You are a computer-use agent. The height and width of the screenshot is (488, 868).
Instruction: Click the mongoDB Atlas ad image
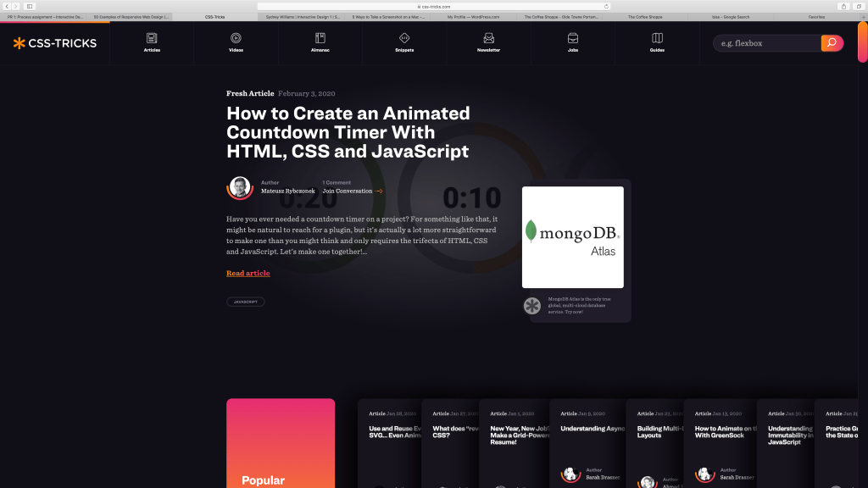[x=573, y=237]
